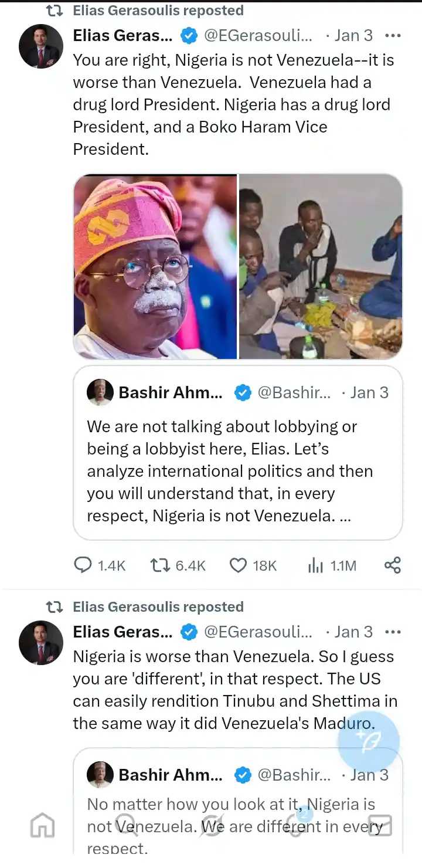Image resolution: width=422 pixels, height=868 pixels.
Task: Open Bashir Ahm avatar in first quoted post
Action: tap(100, 392)
